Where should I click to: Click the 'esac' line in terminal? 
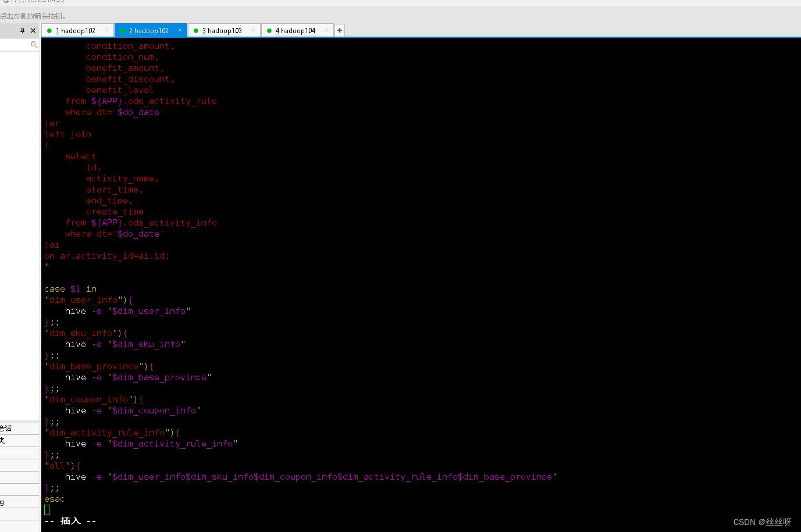(x=54, y=499)
